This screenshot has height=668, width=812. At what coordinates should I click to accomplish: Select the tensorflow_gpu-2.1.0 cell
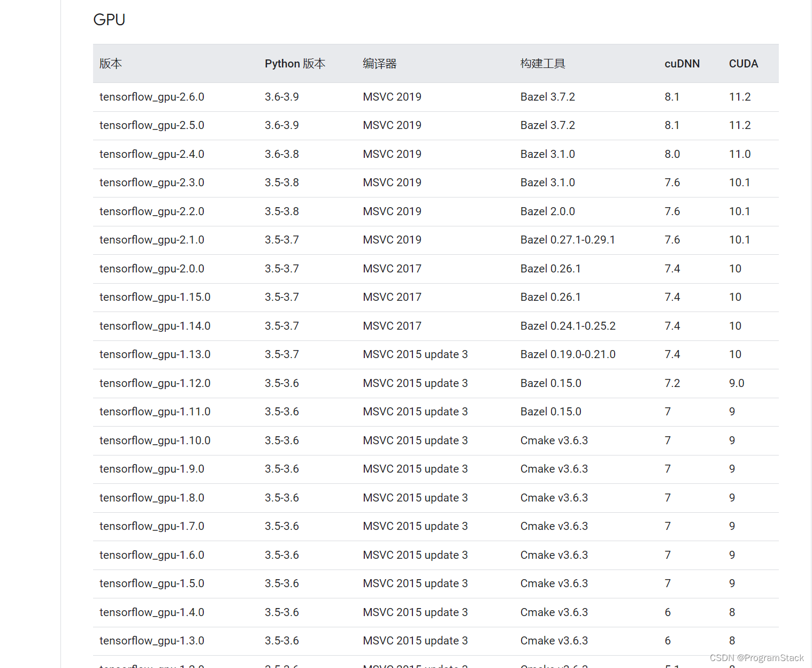click(152, 240)
